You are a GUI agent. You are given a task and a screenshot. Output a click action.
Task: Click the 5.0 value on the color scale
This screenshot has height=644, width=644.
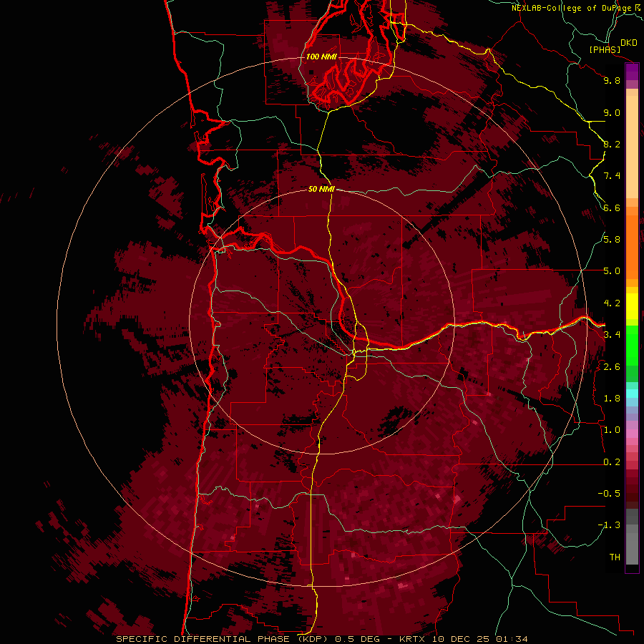coord(612,271)
